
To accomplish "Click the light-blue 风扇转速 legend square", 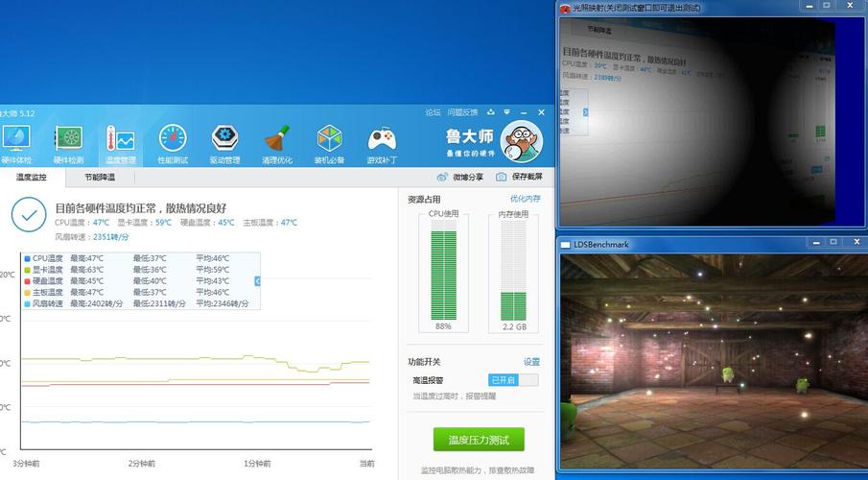I will [27, 303].
